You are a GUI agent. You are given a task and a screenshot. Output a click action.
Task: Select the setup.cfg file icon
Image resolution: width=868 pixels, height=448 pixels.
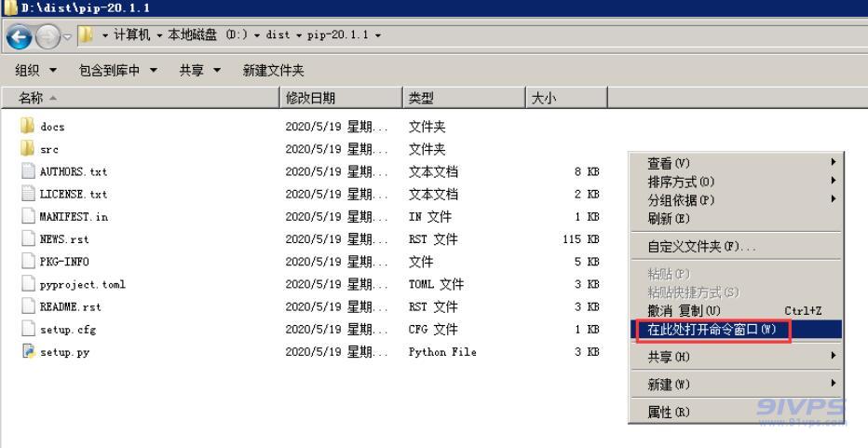(x=28, y=329)
